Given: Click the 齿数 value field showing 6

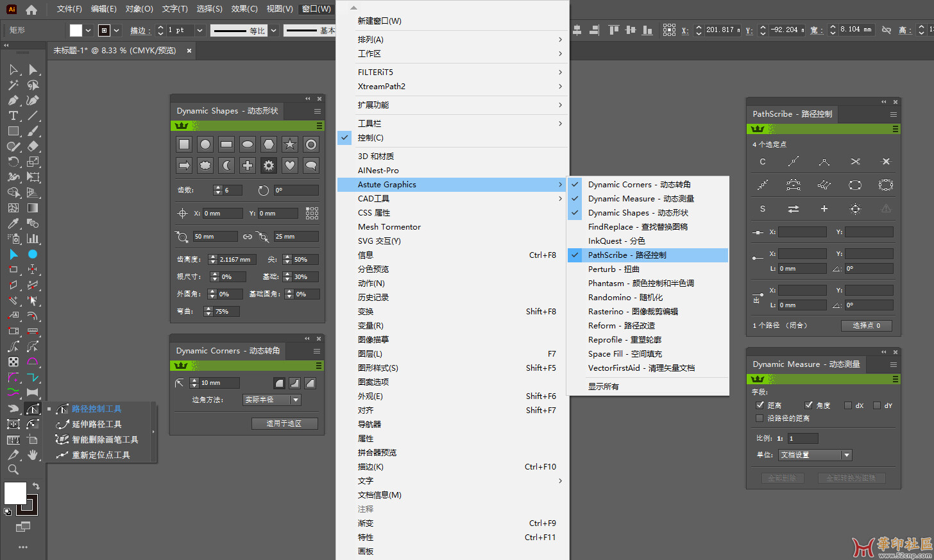Looking at the screenshot, I should [x=233, y=190].
